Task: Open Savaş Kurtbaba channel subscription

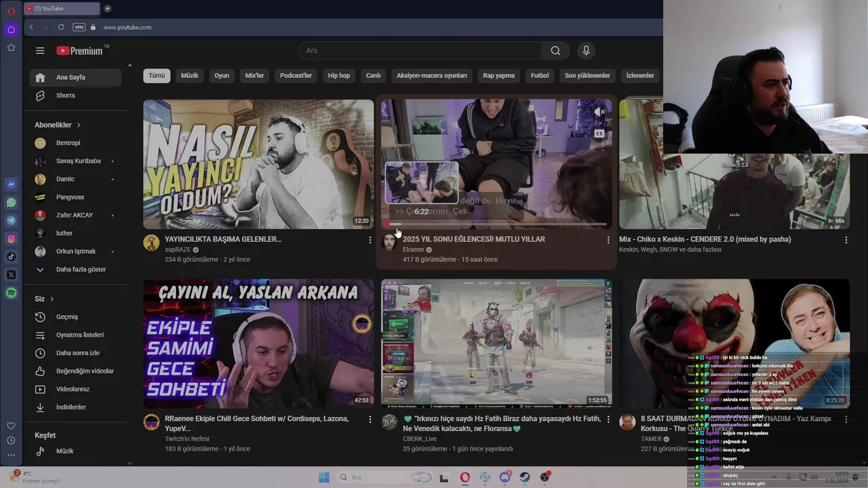Action: pos(75,161)
